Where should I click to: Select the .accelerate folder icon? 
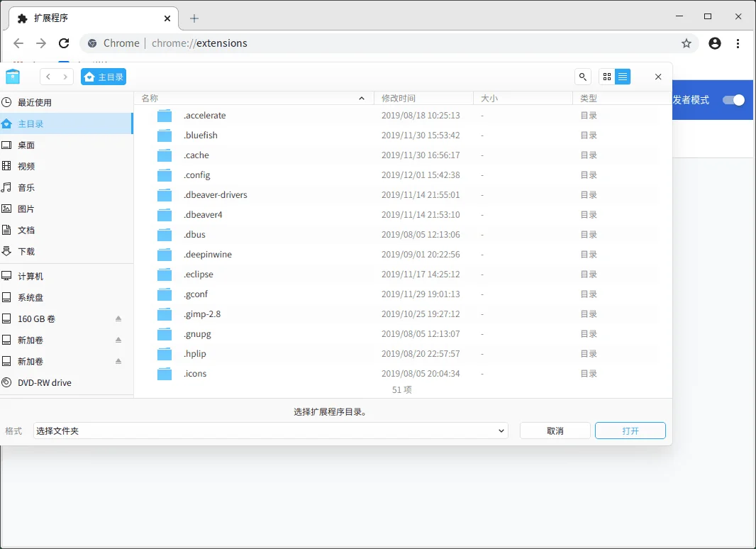pyautogui.click(x=165, y=116)
